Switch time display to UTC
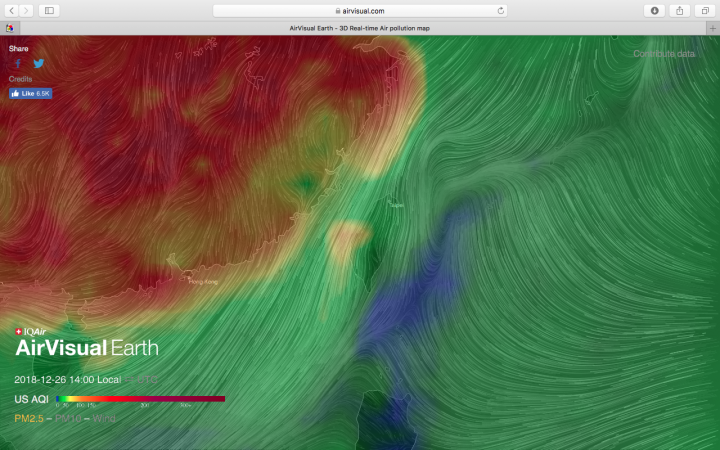Image resolution: width=720 pixels, height=450 pixels. point(147,380)
